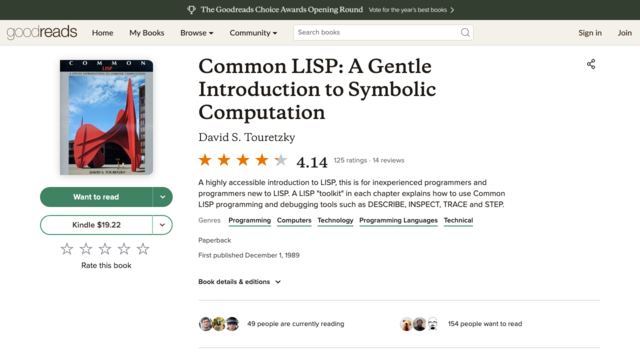Click the search magnifier icon
The width and height of the screenshot is (640, 360).
pos(465,33)
